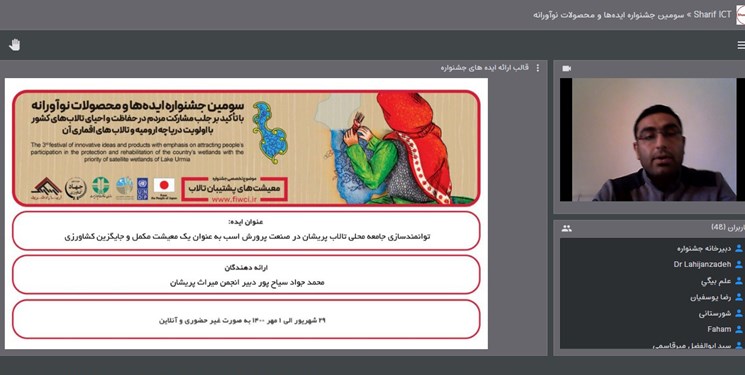Screen dimensions: 745x375
Task: Click the raise hand icon
Action: coord(15,45)
